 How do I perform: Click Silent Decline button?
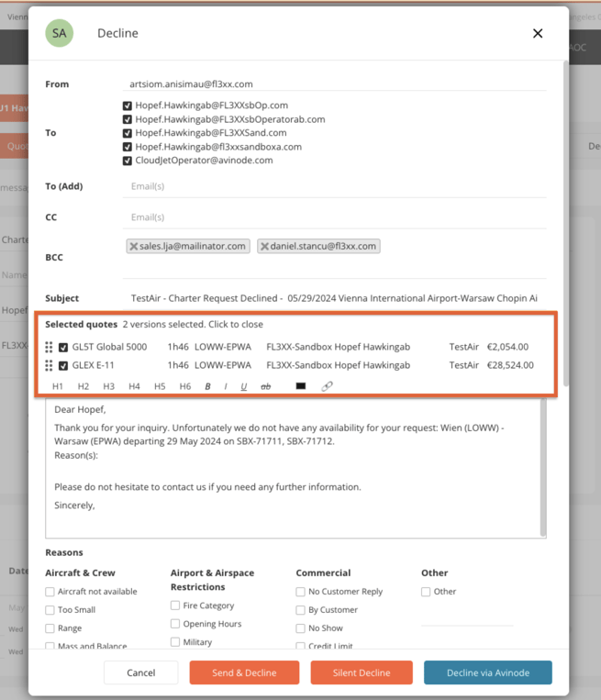pos(362,672)
